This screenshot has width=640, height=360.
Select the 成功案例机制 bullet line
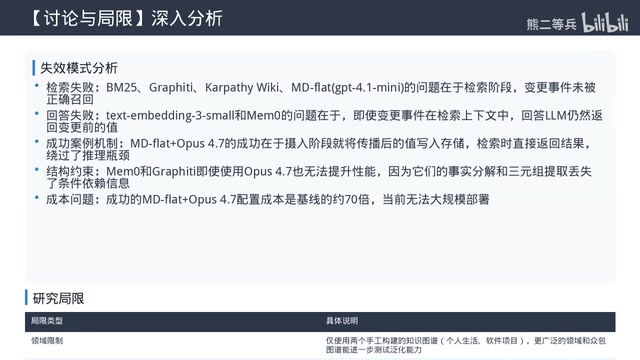(x=318, y=149)
